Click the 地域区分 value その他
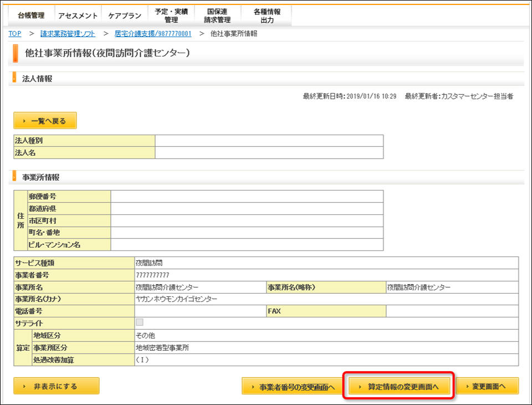This screenshot has width=532, height=405. point(145,335)
